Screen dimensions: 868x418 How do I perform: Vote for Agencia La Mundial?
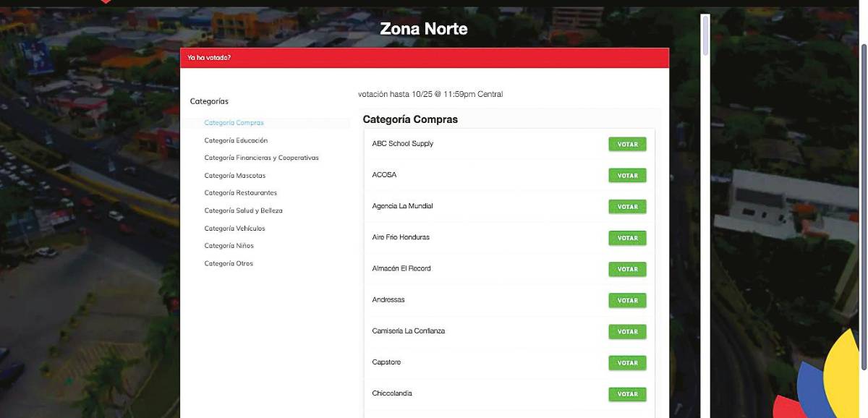click(627, 207)
